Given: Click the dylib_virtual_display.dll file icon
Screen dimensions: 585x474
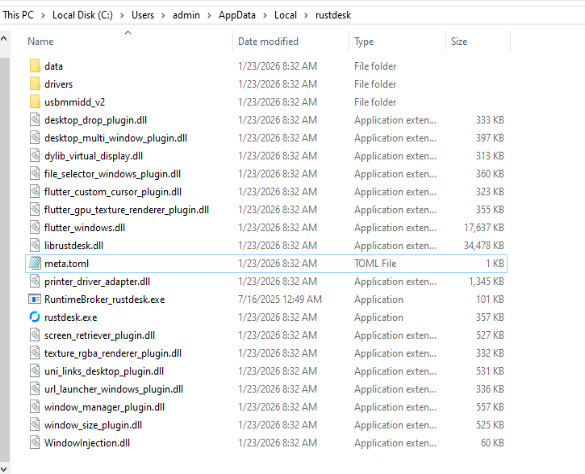Looking at the screenshot, I should point(35,156).
